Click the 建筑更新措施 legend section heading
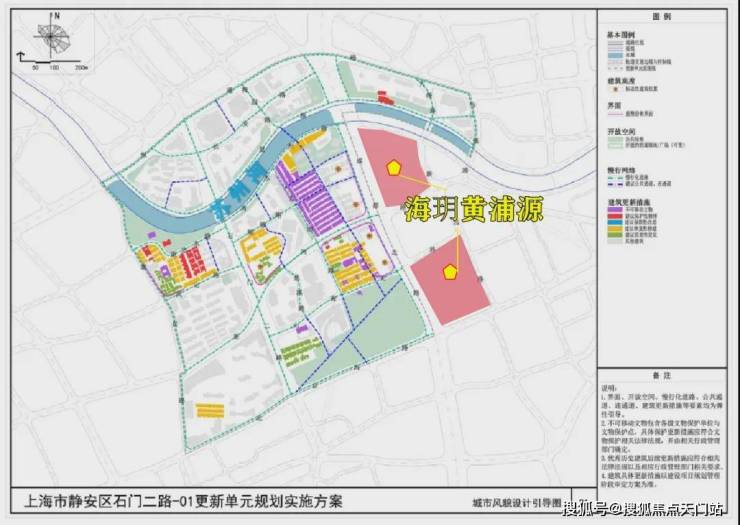This screenshot has height=525, width=740. coord(627,203)
